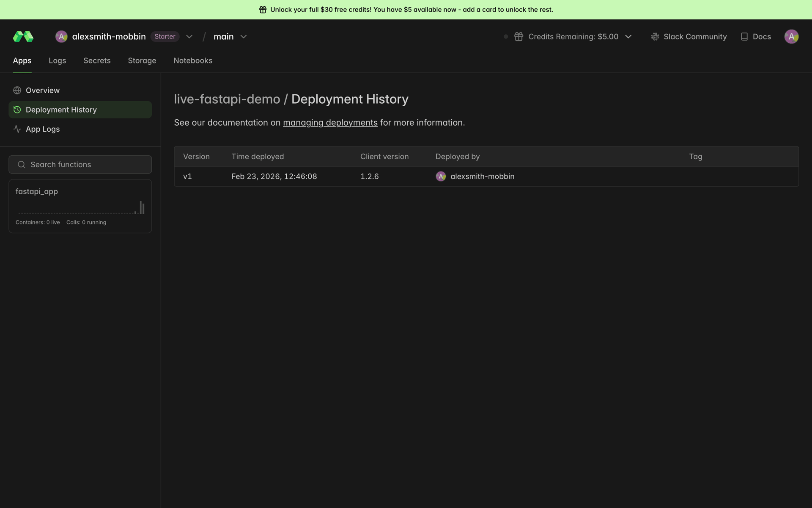Click the Docs book icon
This screenshot has width=812, height=508.
pos(744,37)
